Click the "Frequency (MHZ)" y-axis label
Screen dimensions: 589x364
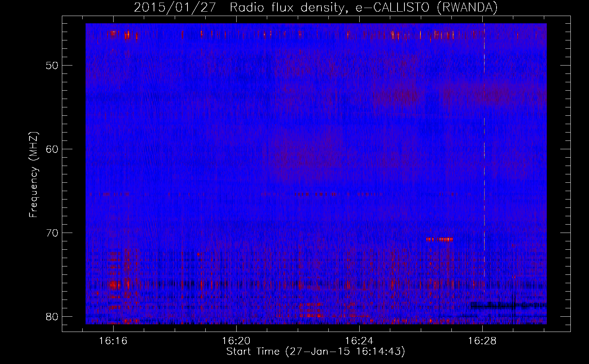pyautogui.click(x=33, y=175)
